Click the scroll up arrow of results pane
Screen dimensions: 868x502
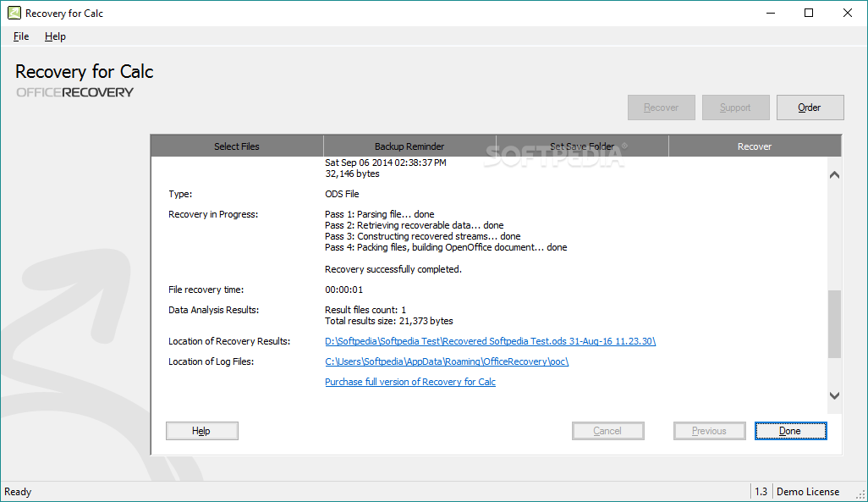(x=835, y=175)
